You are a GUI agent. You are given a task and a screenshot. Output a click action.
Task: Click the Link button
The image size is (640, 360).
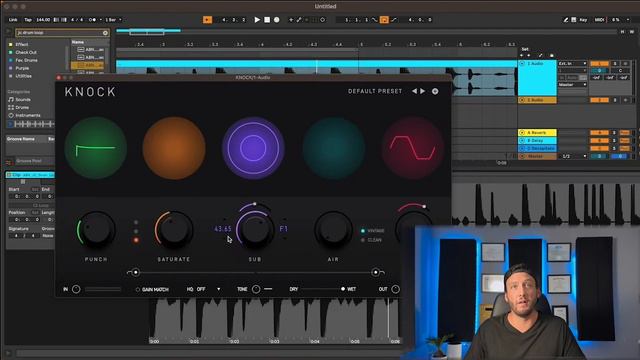[13, 20]
